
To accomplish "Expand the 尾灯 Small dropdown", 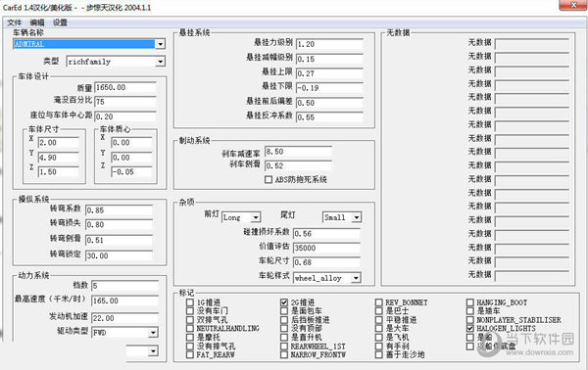I will tap(357, 217).
